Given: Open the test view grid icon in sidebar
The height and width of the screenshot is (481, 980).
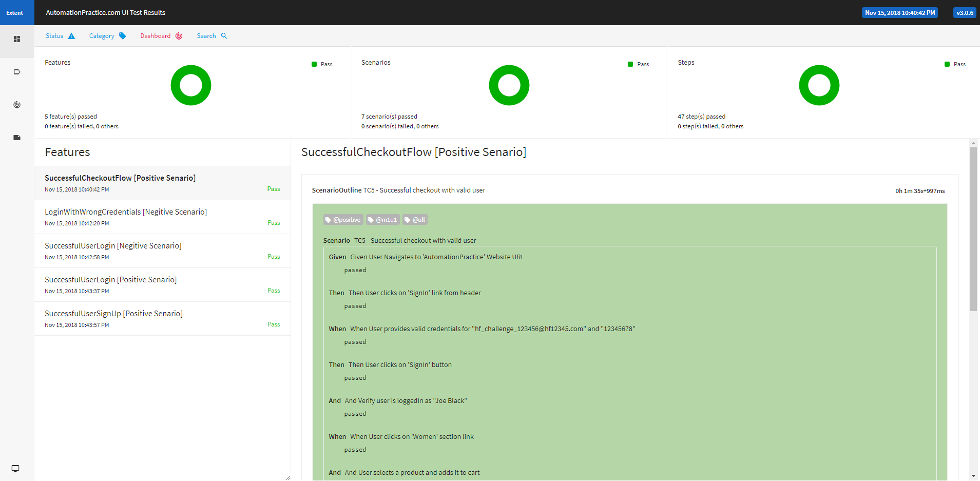Looking at the screenshot, I should click(17, 39).
